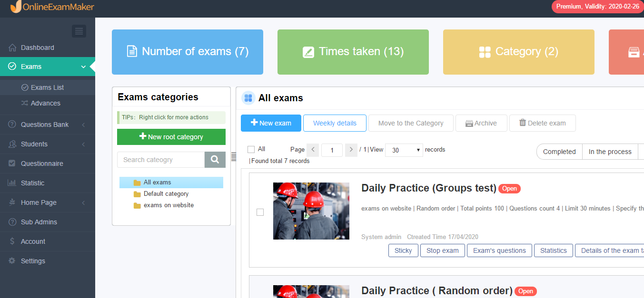The width and height of the screenshot is (644, 298).
Task: Click the Exam's questions button
Action: pyautogui.click(x=499, y=250)
